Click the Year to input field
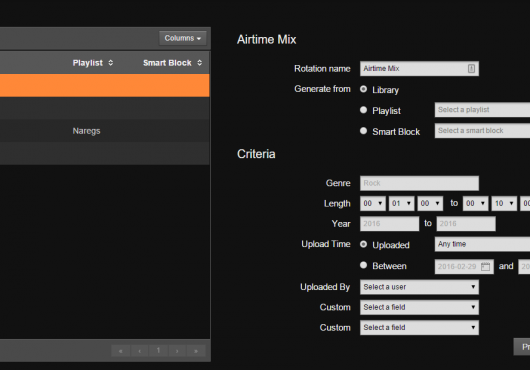 click(x=466, y=224)
